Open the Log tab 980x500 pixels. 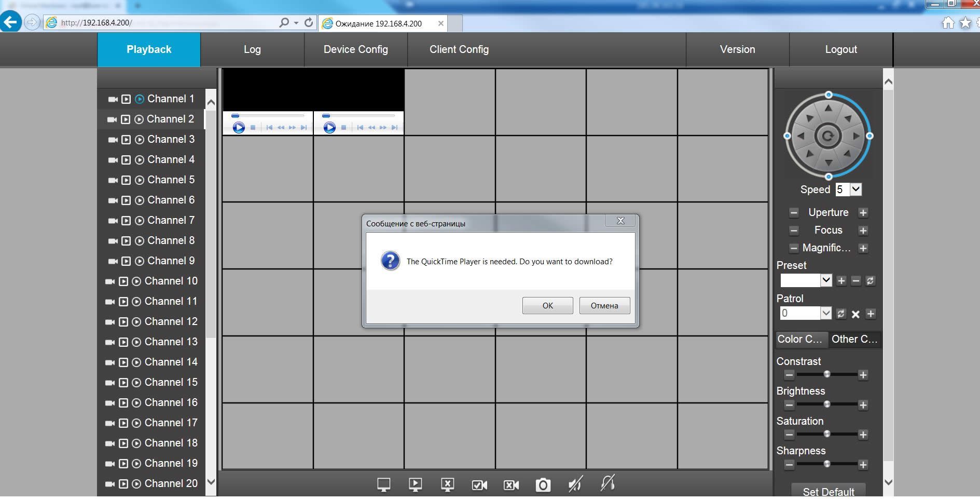click(x=252, y=49)
